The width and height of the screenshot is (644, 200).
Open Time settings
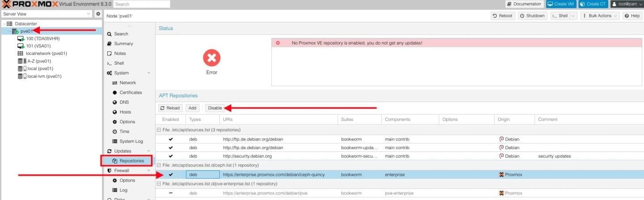coord(124,132)
